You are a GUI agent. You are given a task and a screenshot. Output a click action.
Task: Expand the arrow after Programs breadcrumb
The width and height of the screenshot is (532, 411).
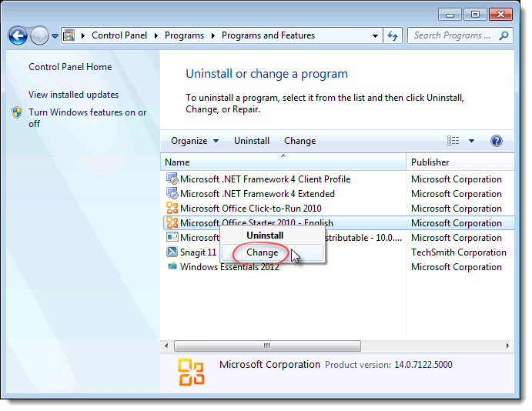tap(213, 35)
